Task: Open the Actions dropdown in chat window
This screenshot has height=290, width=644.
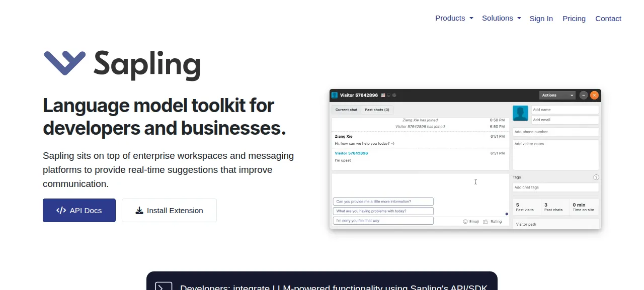Action: [557, 95]
